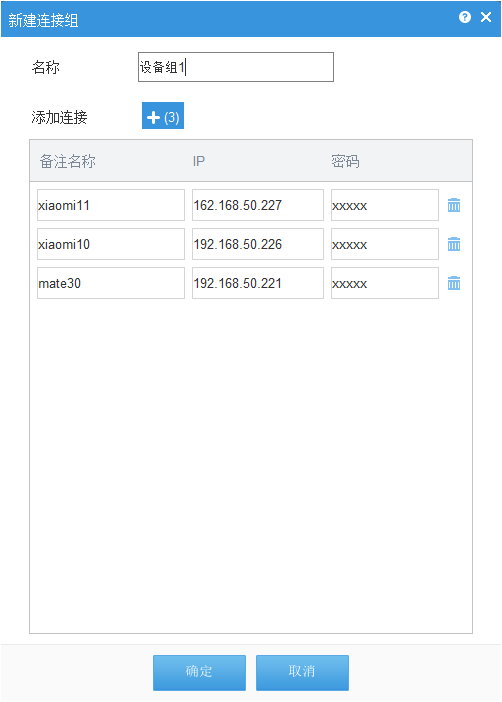Click the 密码 column header
This screenshot has width=502, height=702.
coord(345,161)
